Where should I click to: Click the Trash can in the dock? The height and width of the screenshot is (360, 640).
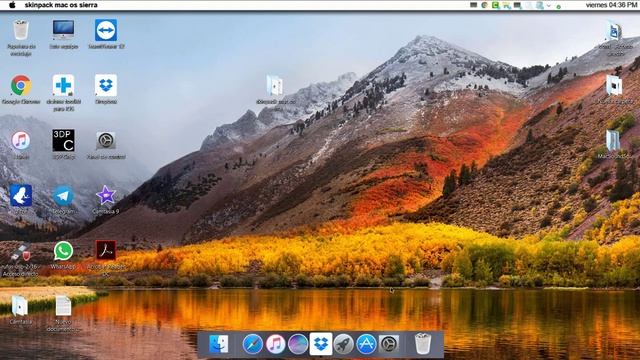pyautogui.click(x=423, y=343)
